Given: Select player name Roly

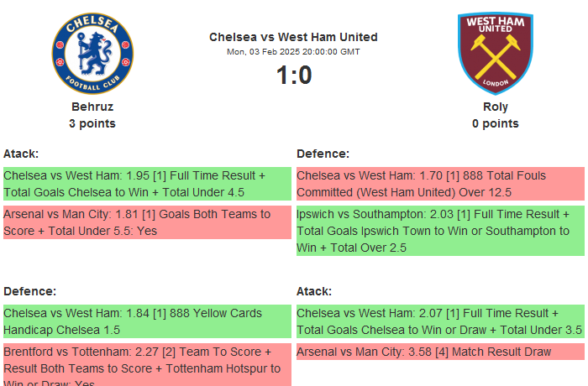Looking at the screenshot, I should point(496,107).
